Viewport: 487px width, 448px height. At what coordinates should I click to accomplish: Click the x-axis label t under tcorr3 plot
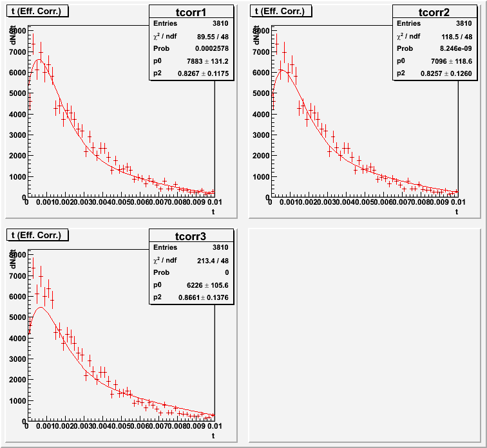[x=213, y=436]
